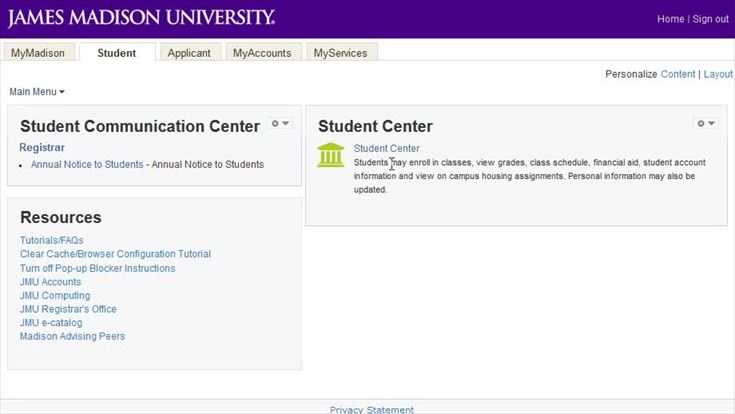The height and width of the screenshot is (414, 735).
Task: Open the JMU Computing link
Action: point(55,295)
